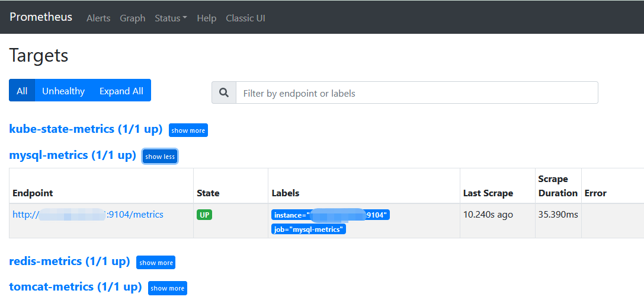The height and width of the screenshot is (303, 644).
Task: Click the 10.240s ago last scrape value
Action: tap(488, 215)
